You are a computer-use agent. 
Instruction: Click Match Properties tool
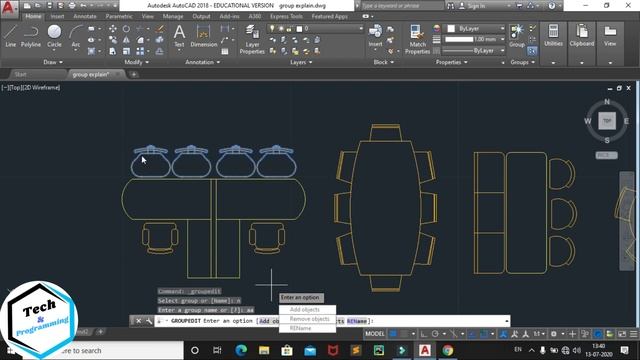[x=417, y=39]
